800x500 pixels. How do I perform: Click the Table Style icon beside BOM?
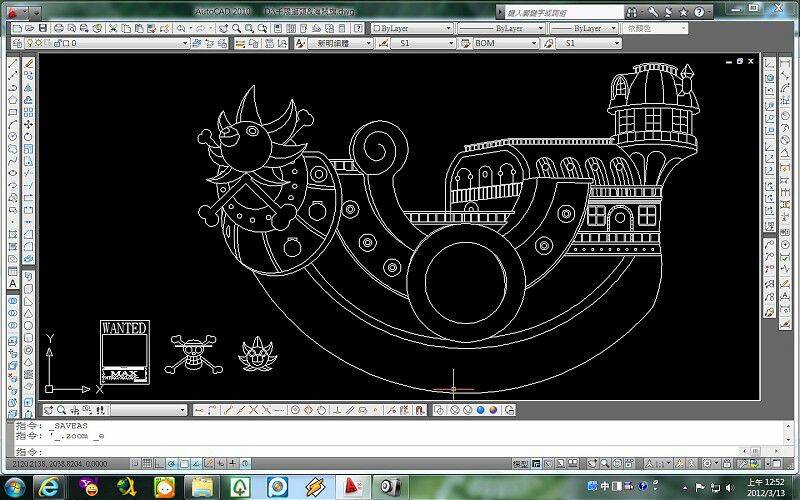[465, 43]
